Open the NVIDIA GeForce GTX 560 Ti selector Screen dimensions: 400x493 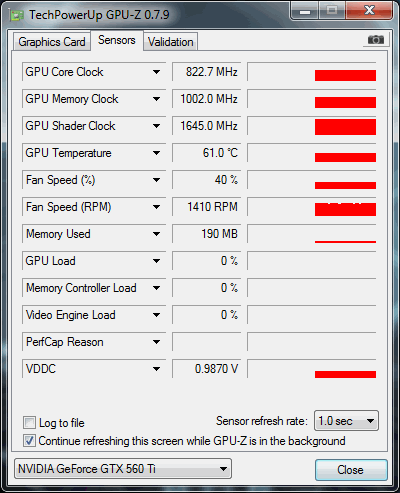[123, 469]
